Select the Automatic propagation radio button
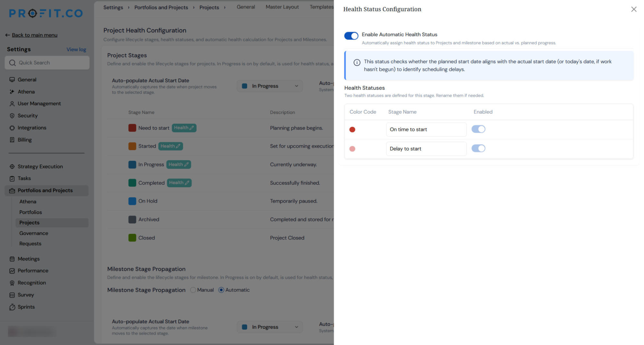The width and height of the screenshot is (644, 345). pyautogui.click(x=221, y=290)
